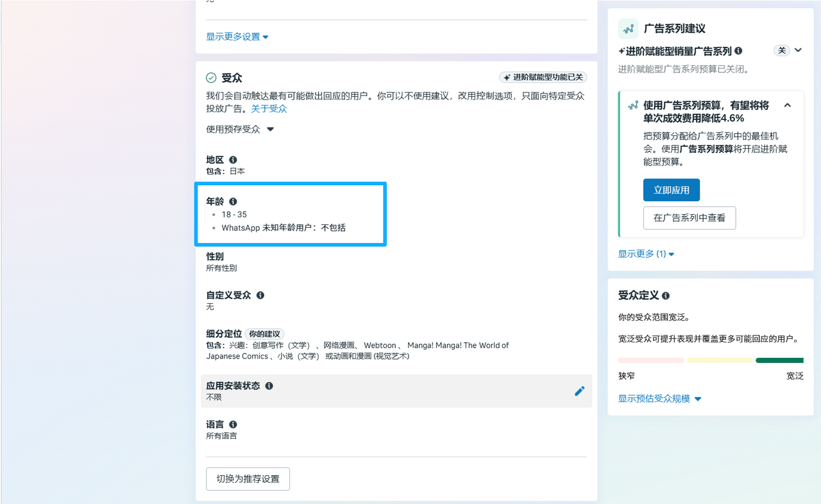Viewport: 821px width, 504px height.
Task: Open the 关于受众 link
Action: click(269, 108)
